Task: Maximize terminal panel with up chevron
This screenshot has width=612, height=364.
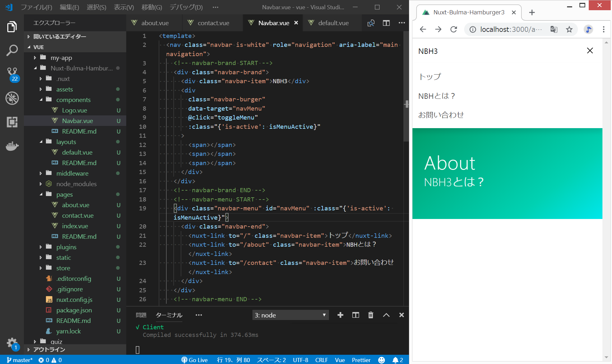Action: [386, 315]
